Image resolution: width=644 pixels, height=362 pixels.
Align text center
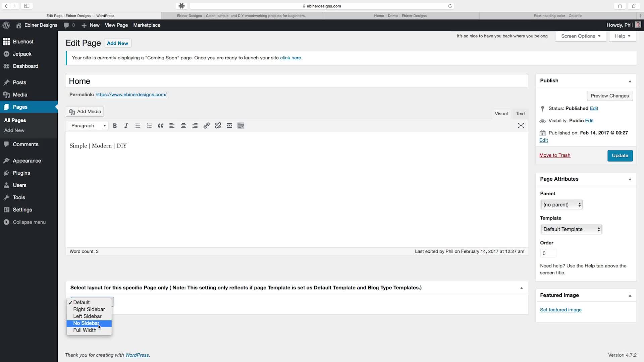(183, 126)
